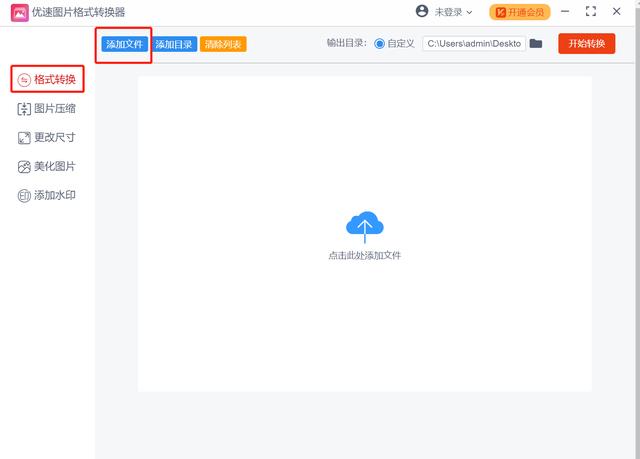This screenshot has height=459, width=640.
Task: Click the cloud upload icon to add files
Action: coord(365,227)
